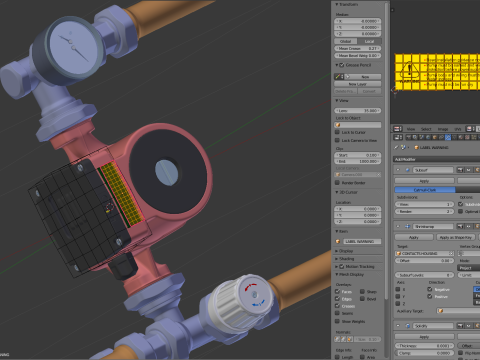Click the cube icon in Item panel
This screenshot has width=480, height=360.
(338, 241)
